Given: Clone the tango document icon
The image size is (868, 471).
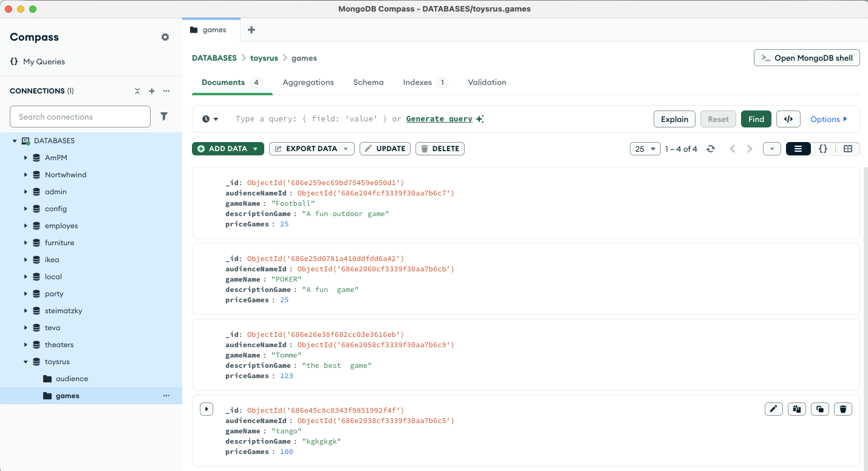Looking at the screenshot, I should tap(820, 409).
